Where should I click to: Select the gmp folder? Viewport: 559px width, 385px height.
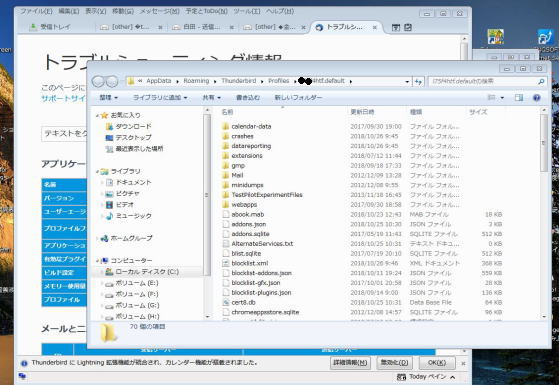(238, 165)
